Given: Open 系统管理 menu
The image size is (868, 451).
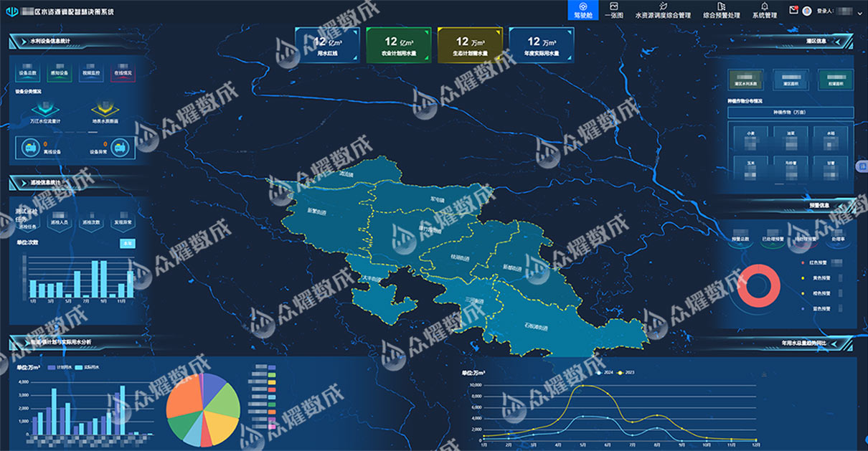Looking at the screenshot, I should tap(764, 10).
